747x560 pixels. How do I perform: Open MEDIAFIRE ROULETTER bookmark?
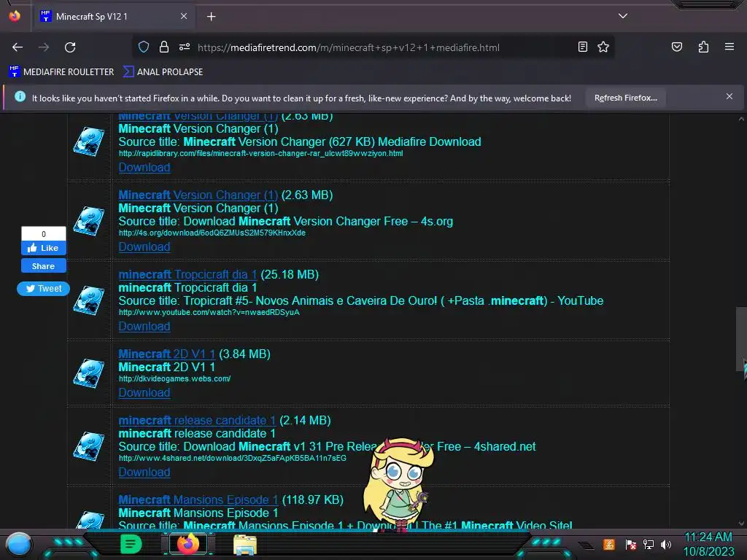tap(61, 72)
